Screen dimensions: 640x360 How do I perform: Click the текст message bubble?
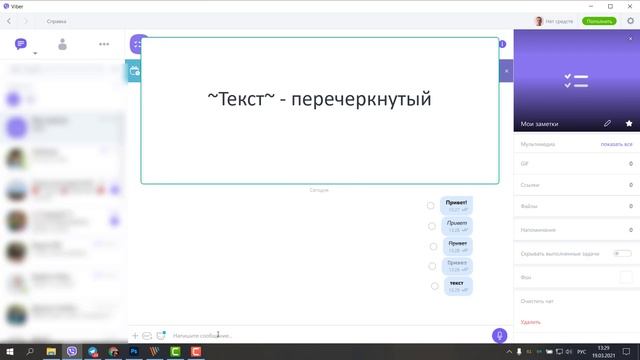(x=458, y=286)
